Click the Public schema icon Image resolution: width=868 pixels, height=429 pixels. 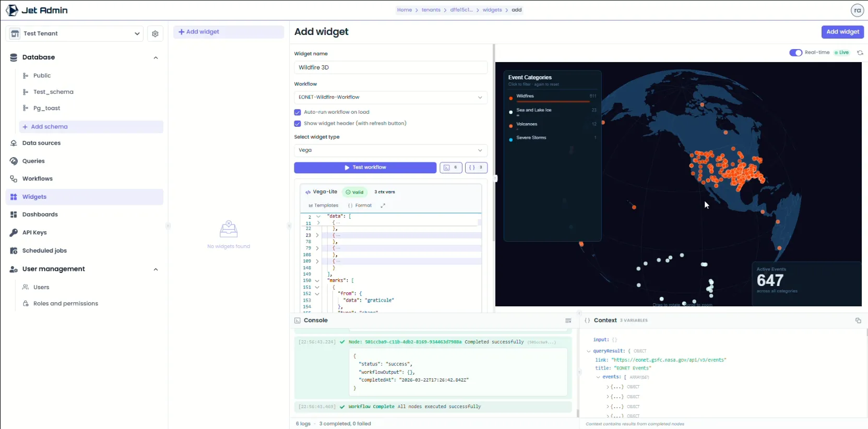[26, 76]
